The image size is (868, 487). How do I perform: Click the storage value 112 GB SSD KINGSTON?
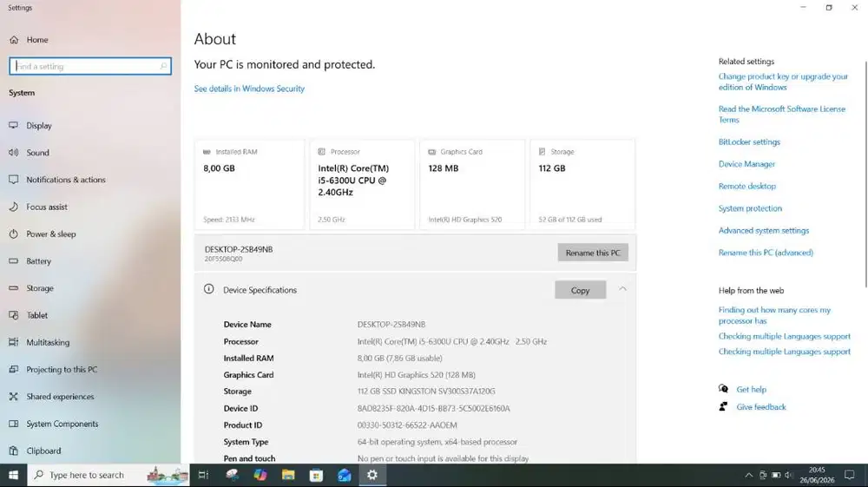[x=426, y=392]
